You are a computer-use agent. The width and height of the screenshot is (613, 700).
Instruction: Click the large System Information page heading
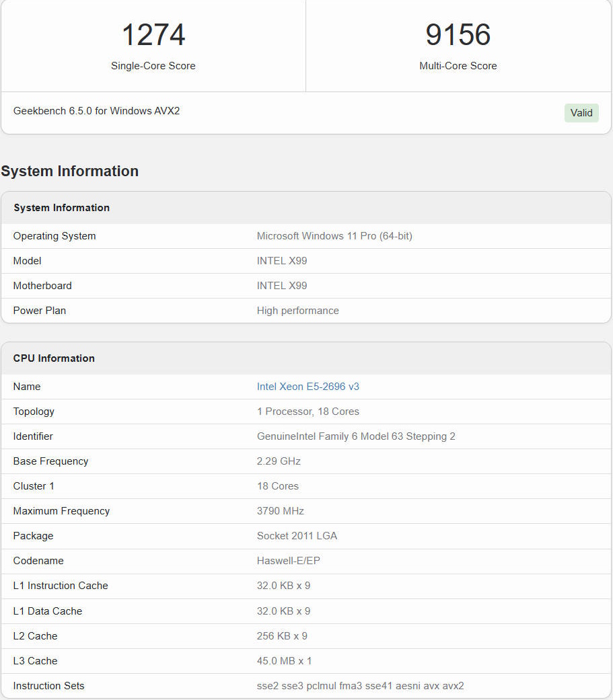click(70, 171)
